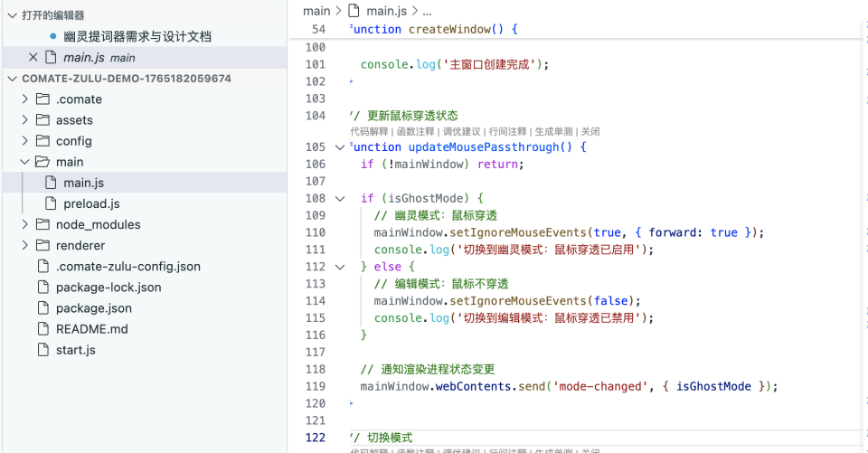Close the main.js open editor entry

pos(33,57)
